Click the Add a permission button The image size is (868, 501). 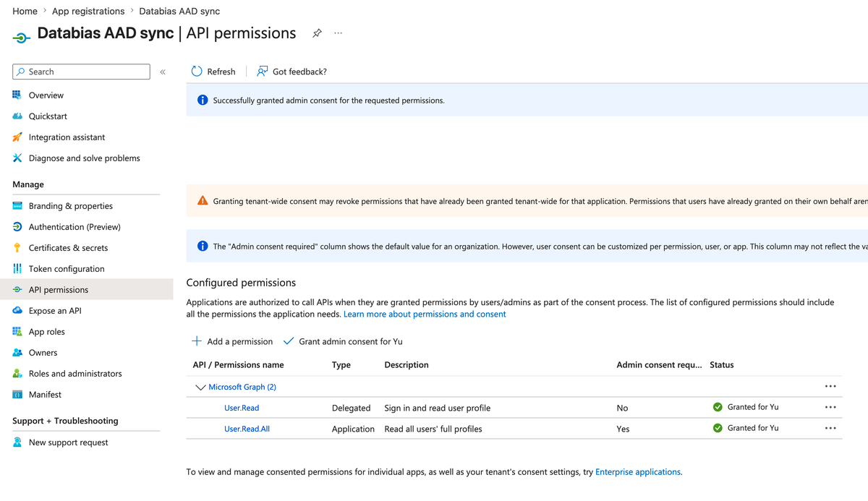(x=232, y=341)
